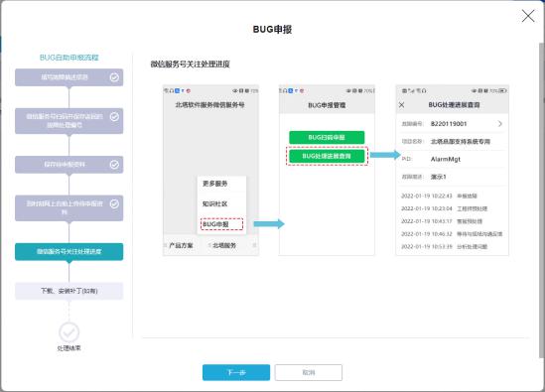Select the 下载、安装补丁(如有) step
545x392 pixels.
click(x=68, y=291)
